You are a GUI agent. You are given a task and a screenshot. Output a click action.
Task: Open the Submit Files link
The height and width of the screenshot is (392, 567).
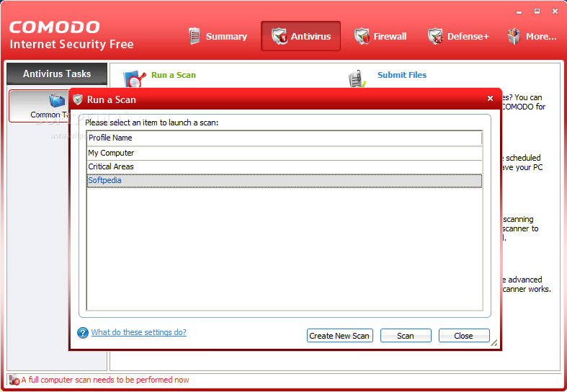tap(402, 75)
